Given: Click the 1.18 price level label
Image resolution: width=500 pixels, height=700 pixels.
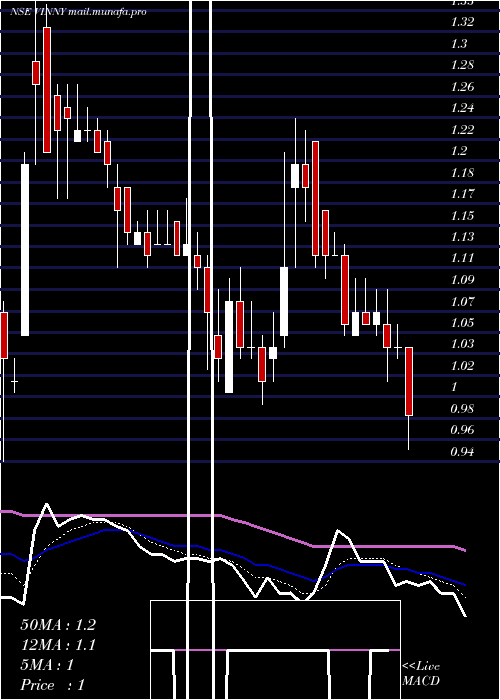Looking at the screenshot, I should (x=462, y=173).
